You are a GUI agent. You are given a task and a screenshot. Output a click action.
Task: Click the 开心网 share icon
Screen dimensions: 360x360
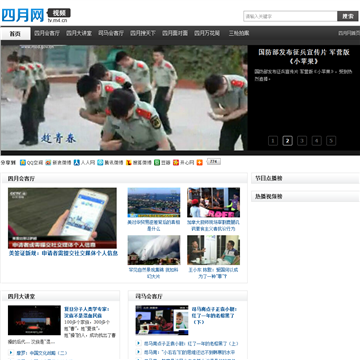click(x=176, y=163)
